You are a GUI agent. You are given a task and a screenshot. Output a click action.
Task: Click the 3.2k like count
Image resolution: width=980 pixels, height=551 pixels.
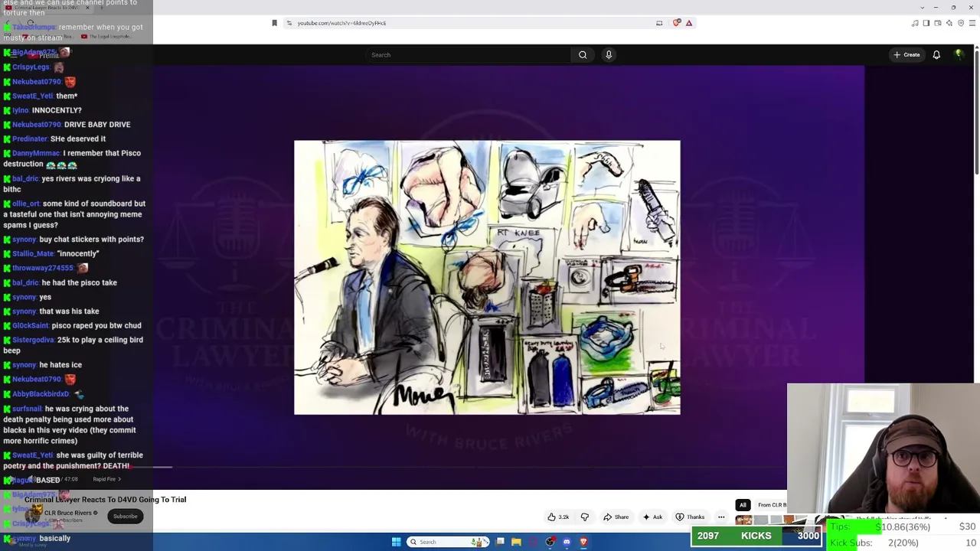tap(563, 517)
